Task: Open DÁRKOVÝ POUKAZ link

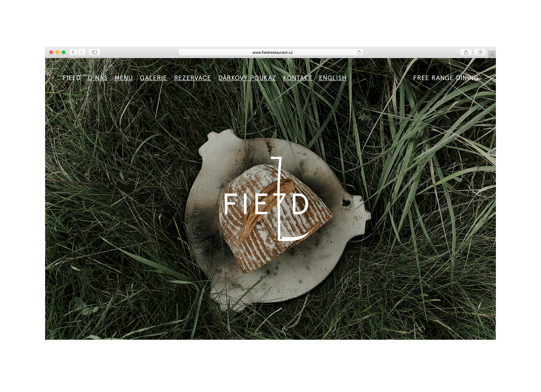Action: point(247,78)
